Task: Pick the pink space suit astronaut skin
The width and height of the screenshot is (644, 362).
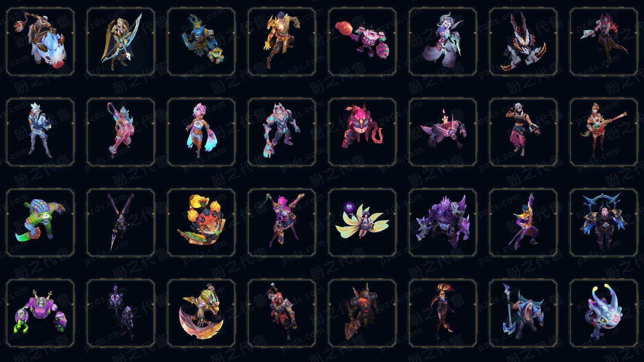Action: (x=282, y=132)
